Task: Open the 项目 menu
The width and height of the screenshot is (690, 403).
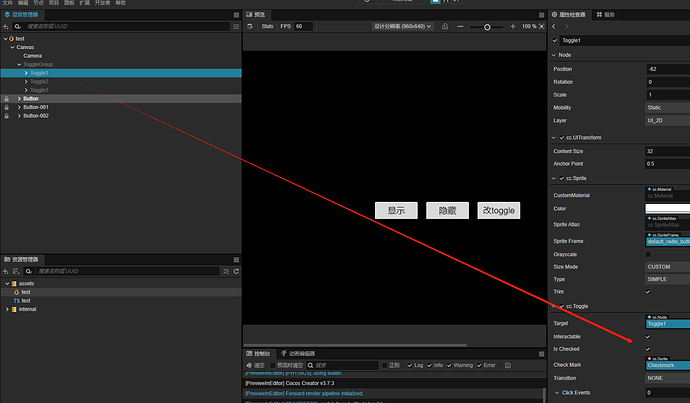Action: 54,3
